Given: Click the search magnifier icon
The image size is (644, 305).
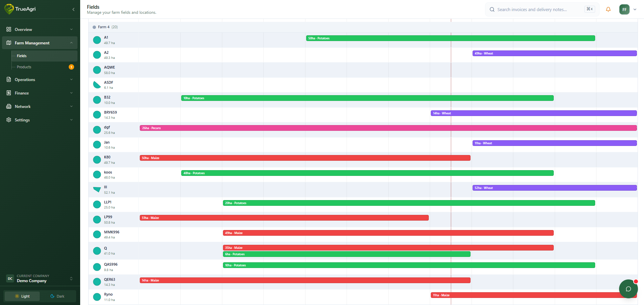Looking at the screenshot, I should point(492,9).
